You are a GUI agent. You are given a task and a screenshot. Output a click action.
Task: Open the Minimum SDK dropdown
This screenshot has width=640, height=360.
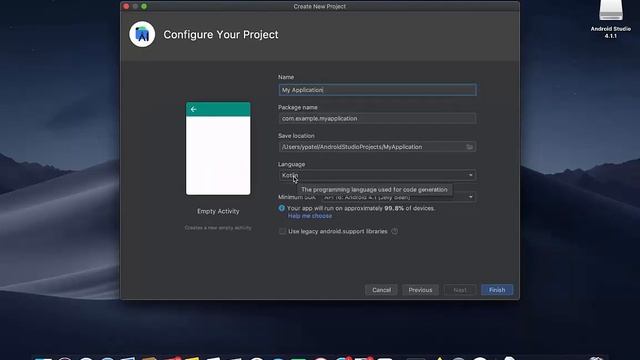coord(398,197)
